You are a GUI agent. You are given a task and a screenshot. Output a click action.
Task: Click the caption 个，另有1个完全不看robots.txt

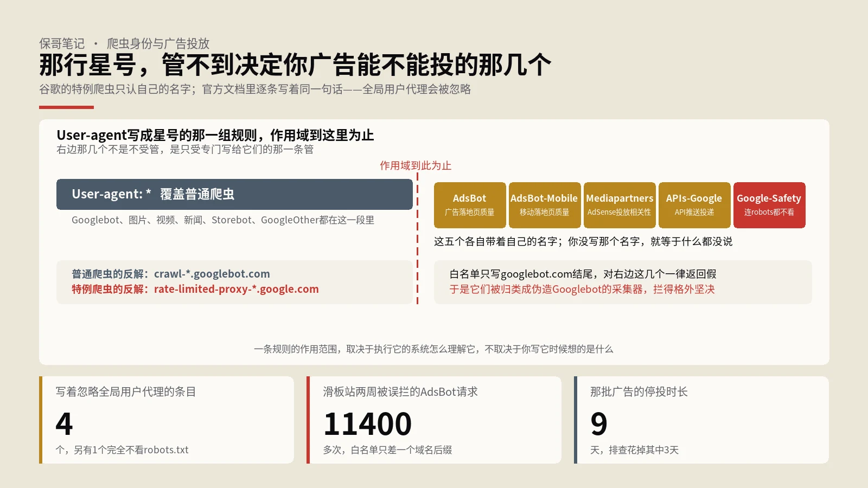pos(122,450)
